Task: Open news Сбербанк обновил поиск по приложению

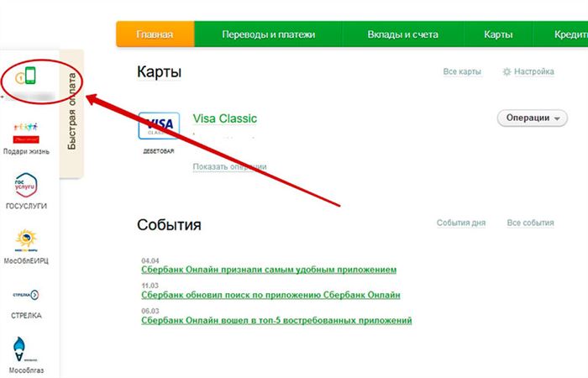Action: pyautogui.click(x=270, y=295)
